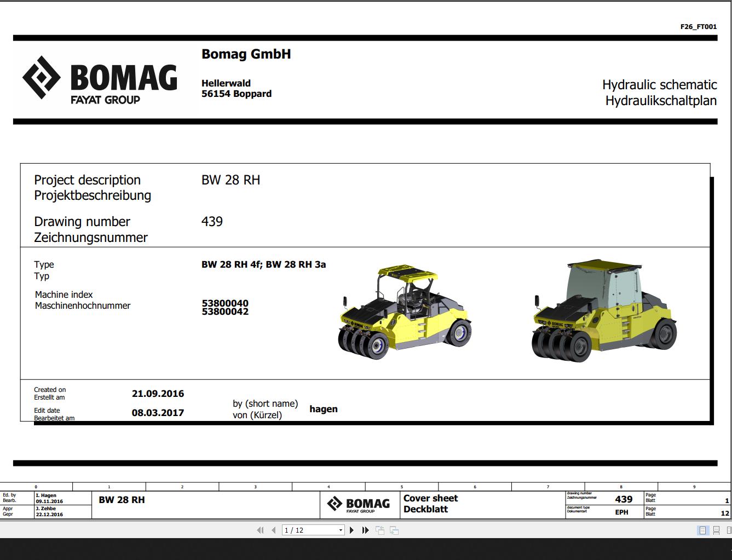This screenshot has width=732, height=560.
Task: Click machine index '53800040'
Action: click(x=224, y=303)
